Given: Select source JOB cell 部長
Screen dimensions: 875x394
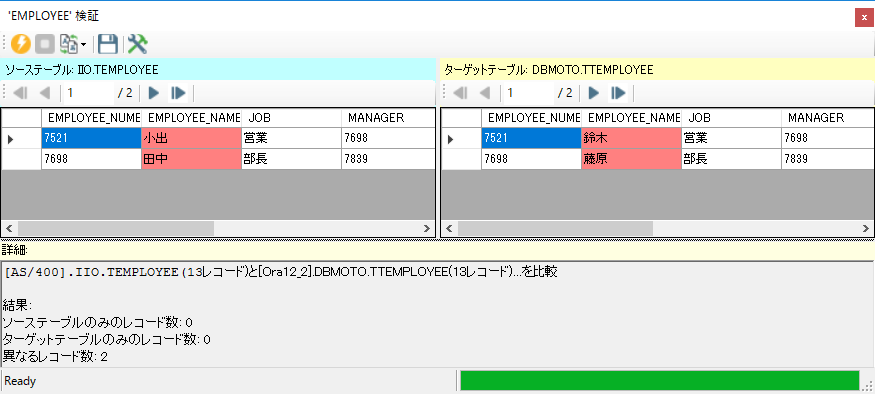Looking at the screenshot, I should tap(291, 160).
